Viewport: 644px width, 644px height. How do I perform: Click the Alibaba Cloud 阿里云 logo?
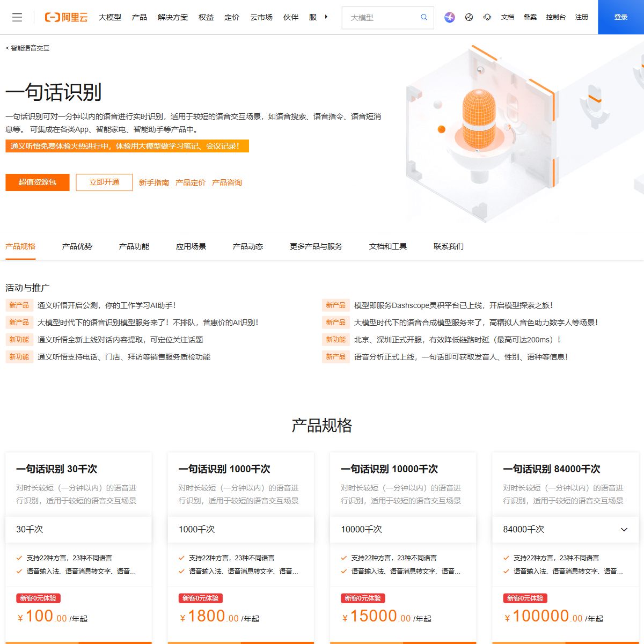pyautogui.click(x=66, y=17)
